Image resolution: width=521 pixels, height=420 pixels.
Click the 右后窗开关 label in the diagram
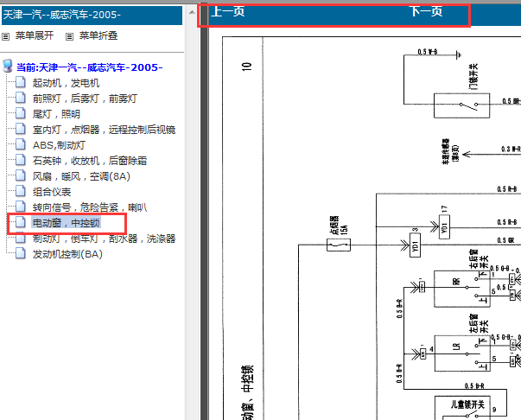(x=479, y=259)
